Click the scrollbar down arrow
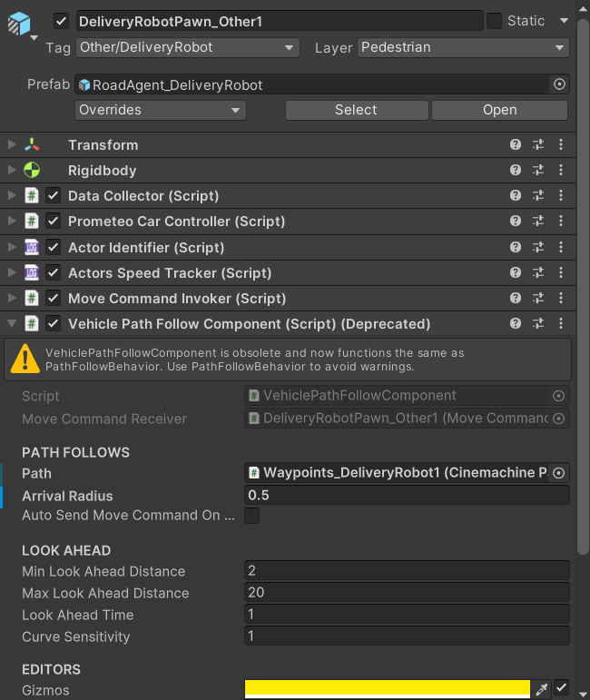Viewport: 590px width, 700px height. point(583,694)
